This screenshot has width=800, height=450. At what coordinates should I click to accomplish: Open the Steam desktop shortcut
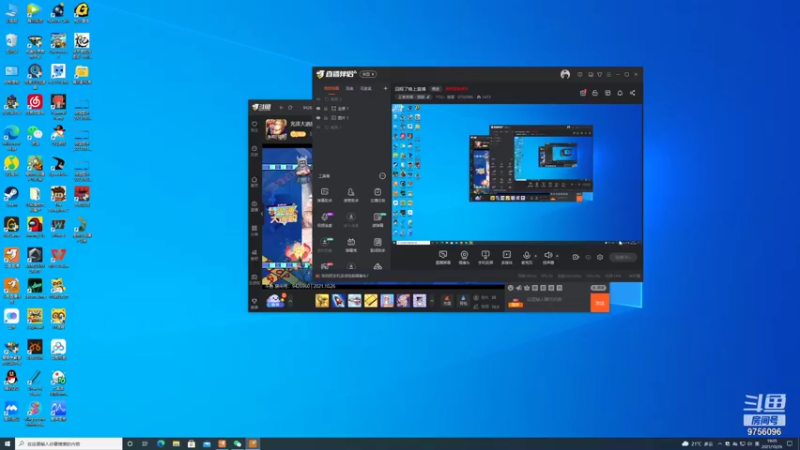click(11, 194)
